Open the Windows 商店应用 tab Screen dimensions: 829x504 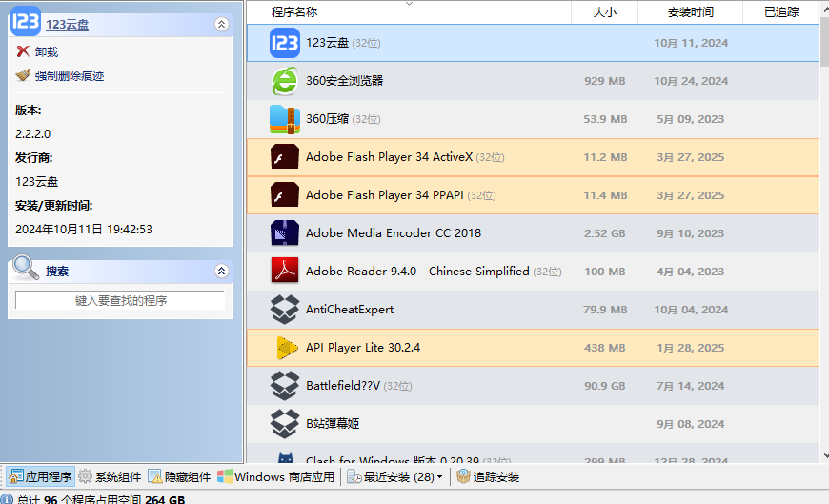click(x=275, y=477)
